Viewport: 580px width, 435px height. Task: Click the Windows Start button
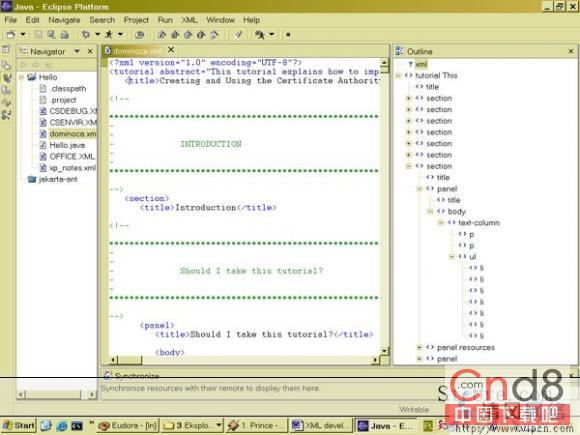pyautogui.click(x=18, y=425)
